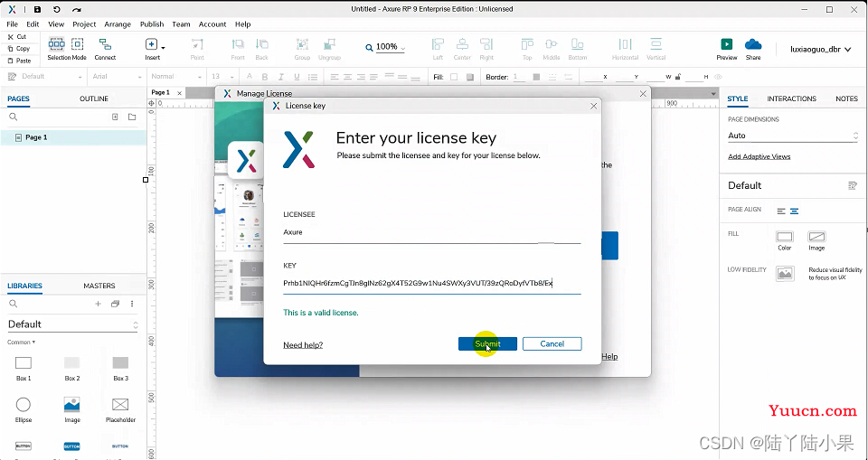Viewport: 868px width, 460px height.
Task: Click the Paste command
Action: coord(19,61)
